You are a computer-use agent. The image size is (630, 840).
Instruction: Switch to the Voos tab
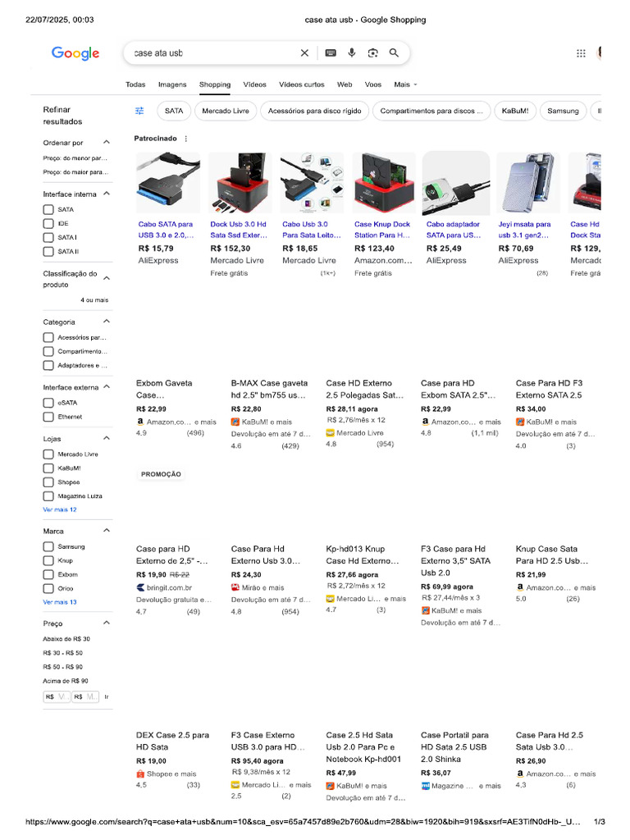(373, 84)
